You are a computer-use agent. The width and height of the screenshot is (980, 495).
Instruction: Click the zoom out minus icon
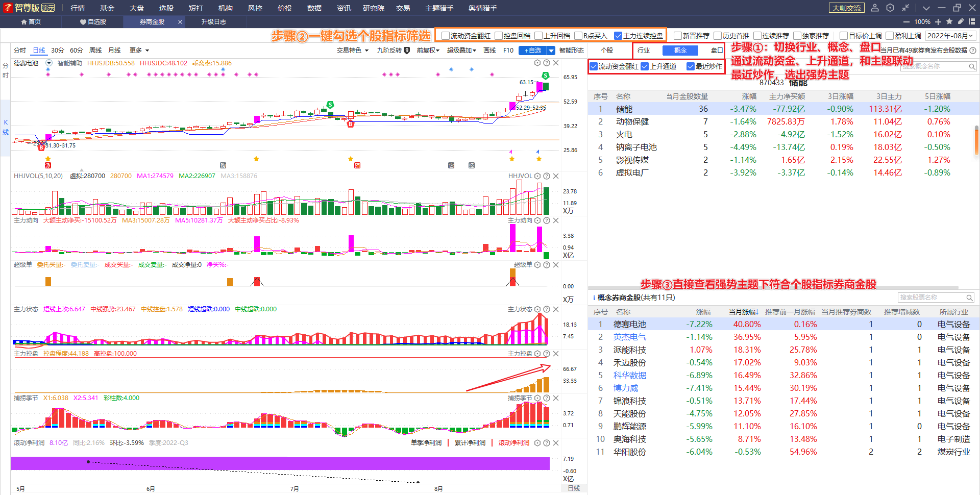pos(906,22)
